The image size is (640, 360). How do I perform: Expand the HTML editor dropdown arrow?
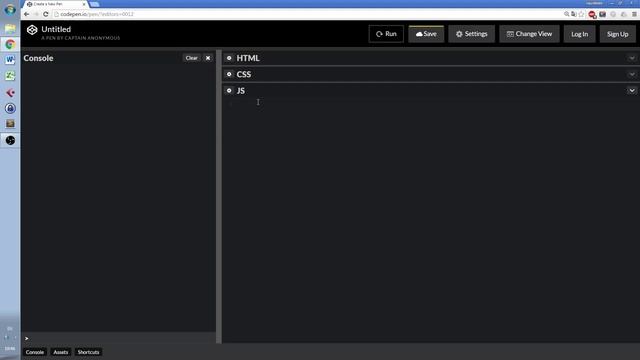coord(632,58)
